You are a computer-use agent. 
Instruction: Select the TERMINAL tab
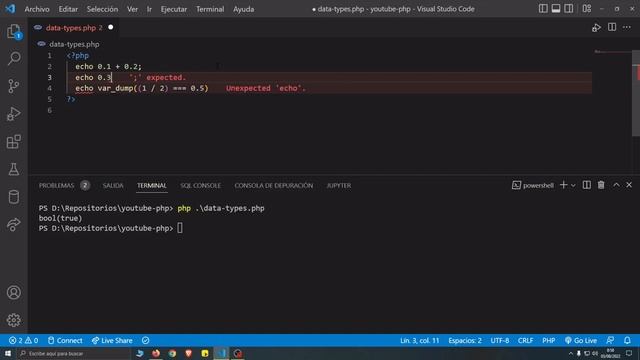click(x=152, y=185)
